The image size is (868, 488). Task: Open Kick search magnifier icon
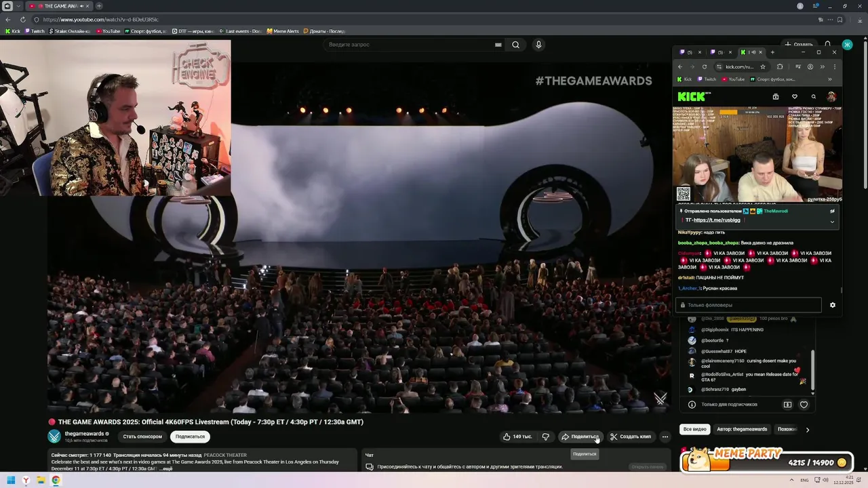click(814, 97)
